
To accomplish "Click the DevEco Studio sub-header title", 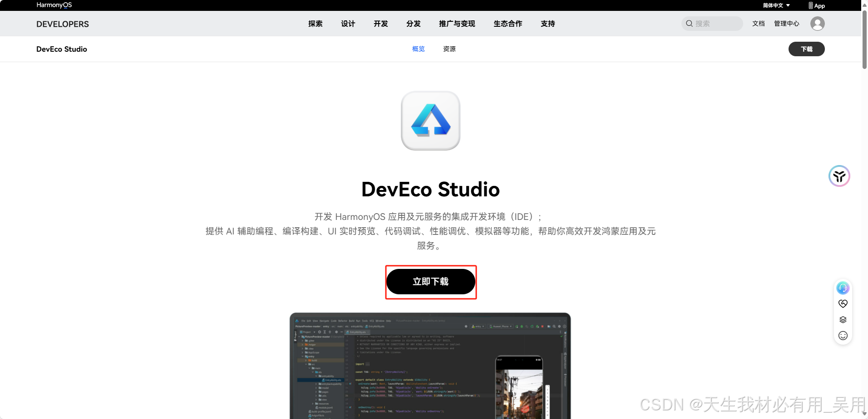I will click(62, 49).
